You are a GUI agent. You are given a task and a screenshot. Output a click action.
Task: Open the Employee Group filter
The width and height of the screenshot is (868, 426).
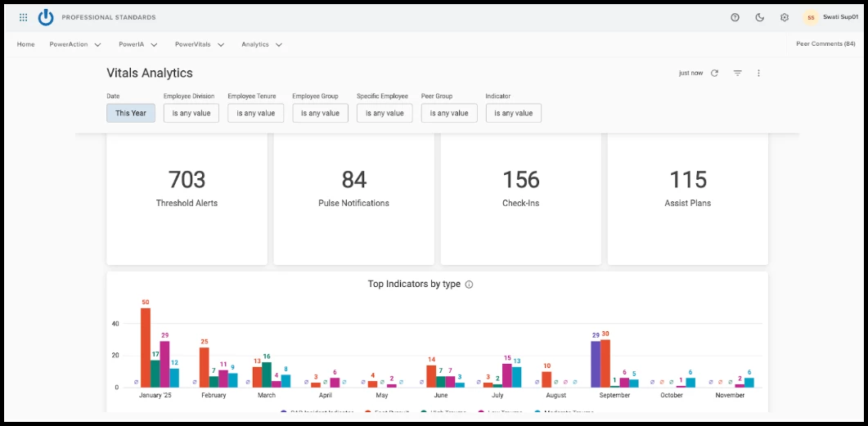(320, 113)
